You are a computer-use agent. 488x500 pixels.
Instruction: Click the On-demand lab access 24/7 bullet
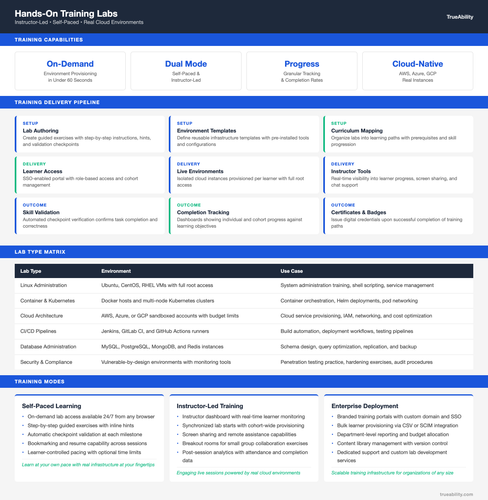click(x=91, y=417)
